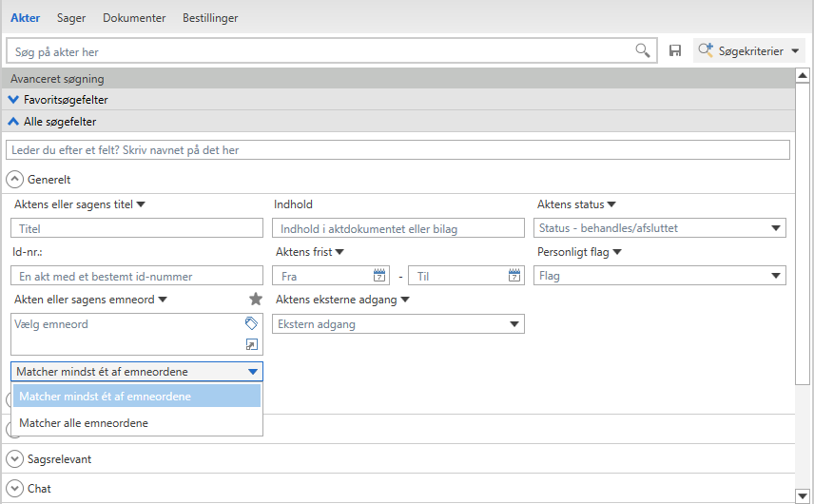814x504 pixels.
Task: Switch to the Sager tab
Action: click(x=70, y=18)
